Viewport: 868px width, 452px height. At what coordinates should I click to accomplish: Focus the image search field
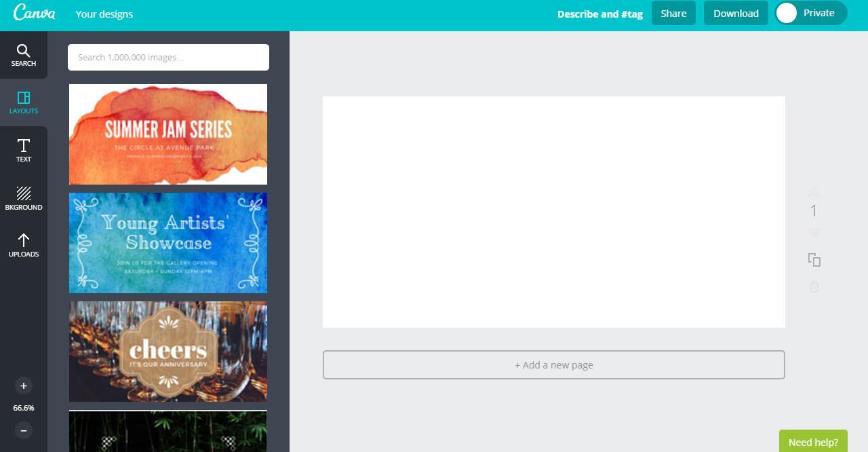(168, 57)
